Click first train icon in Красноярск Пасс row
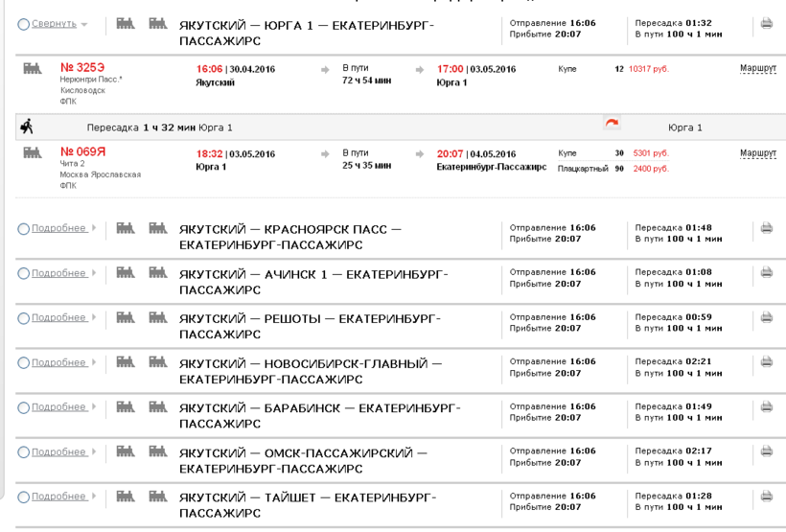 point(126,228)
